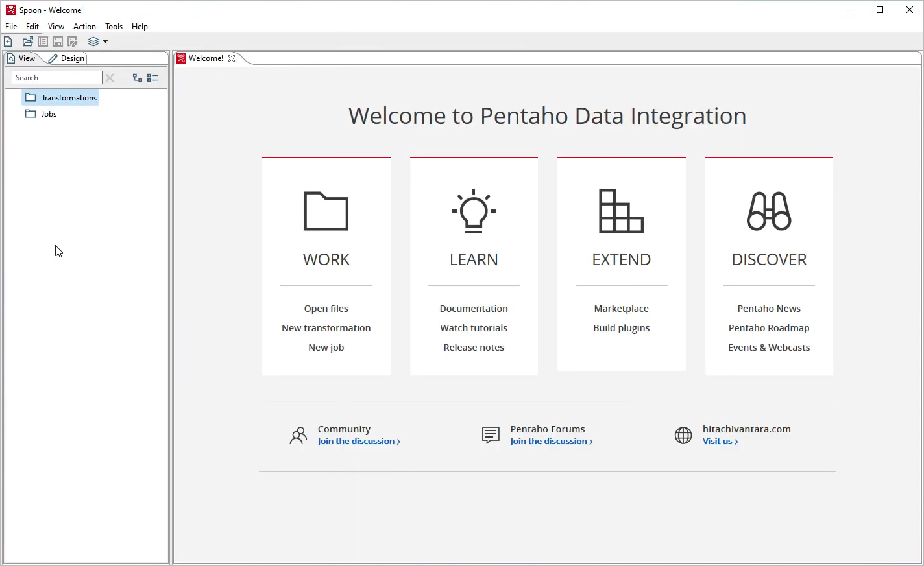Open the Pentaho News link
924x566 pixels.
[x=769, y=309]
